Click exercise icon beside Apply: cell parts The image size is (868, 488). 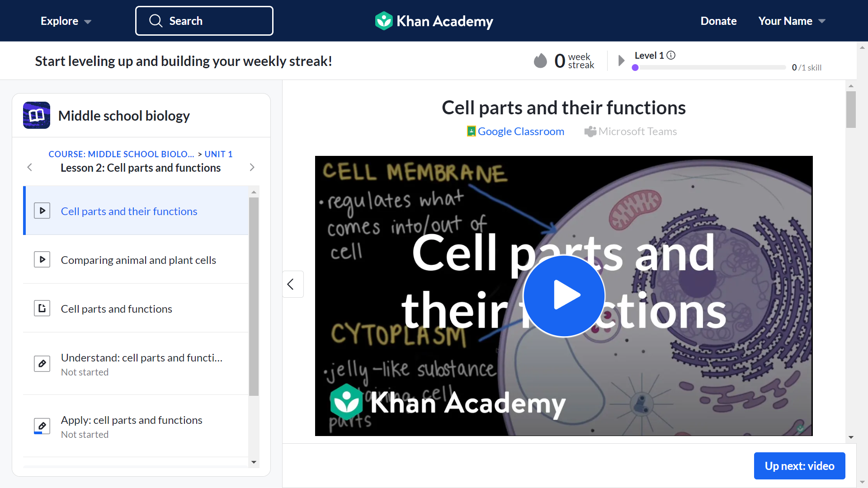[42, 426]
